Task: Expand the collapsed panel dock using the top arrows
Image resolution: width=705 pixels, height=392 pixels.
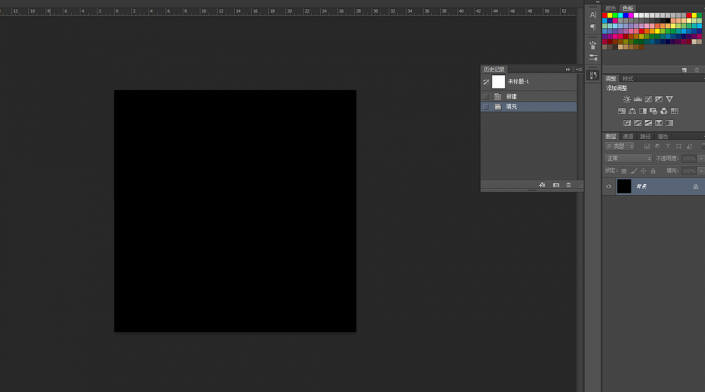Action: 598,2
